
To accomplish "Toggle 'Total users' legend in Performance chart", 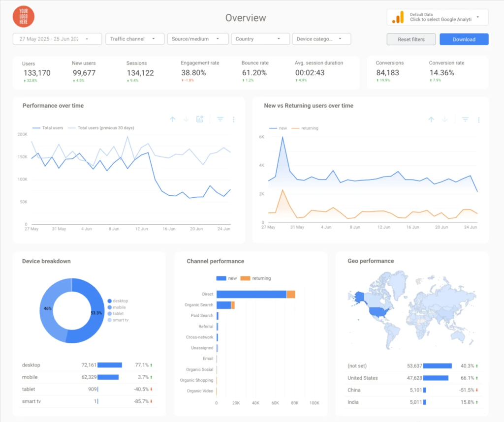I will [x=48, y=128].
